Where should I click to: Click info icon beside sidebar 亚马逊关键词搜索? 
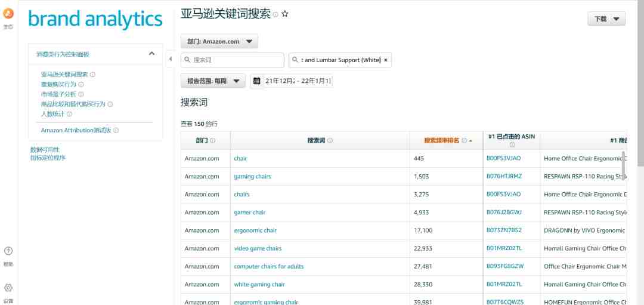(93, 75)
